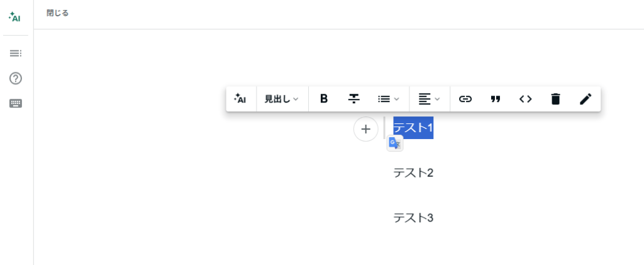The width and height of the screenshot is (644, 265).
Task: Delete the block with trash icon
Action: pyautogui.click(x=555, y=99)
